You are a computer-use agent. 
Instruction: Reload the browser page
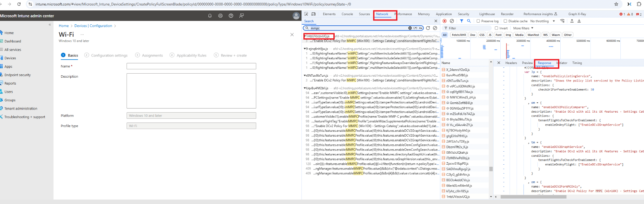coord(19,4)
